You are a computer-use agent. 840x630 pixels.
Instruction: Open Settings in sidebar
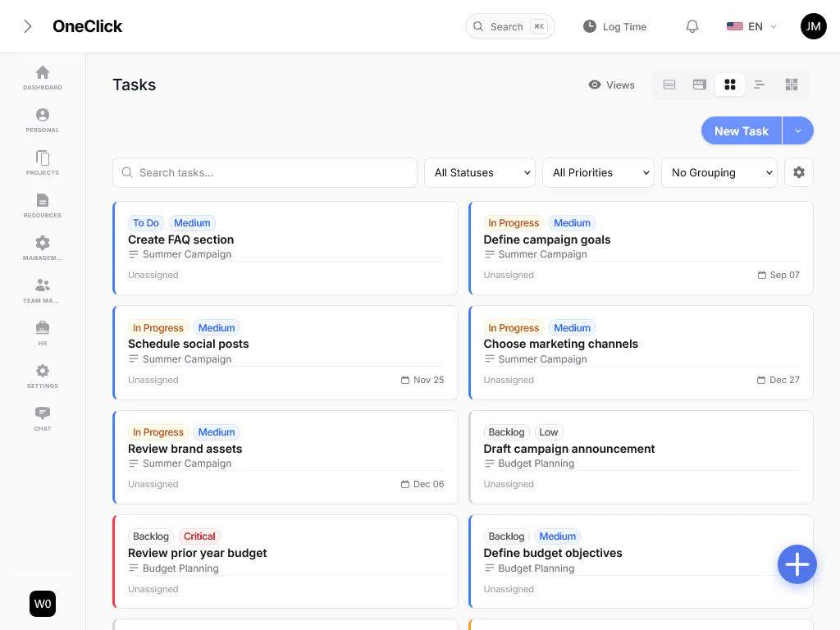pyautogui.click(x=43, y=377)
